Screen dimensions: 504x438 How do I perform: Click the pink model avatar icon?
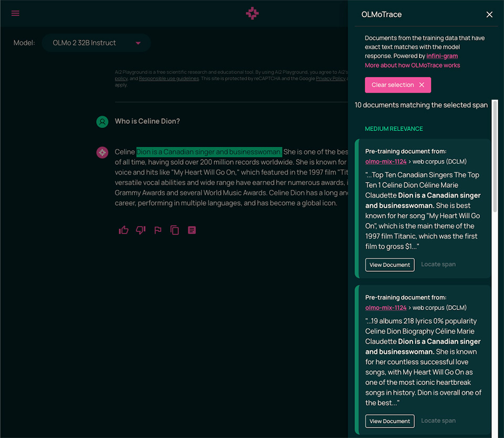pyautogui.click(x=102, y=152)
